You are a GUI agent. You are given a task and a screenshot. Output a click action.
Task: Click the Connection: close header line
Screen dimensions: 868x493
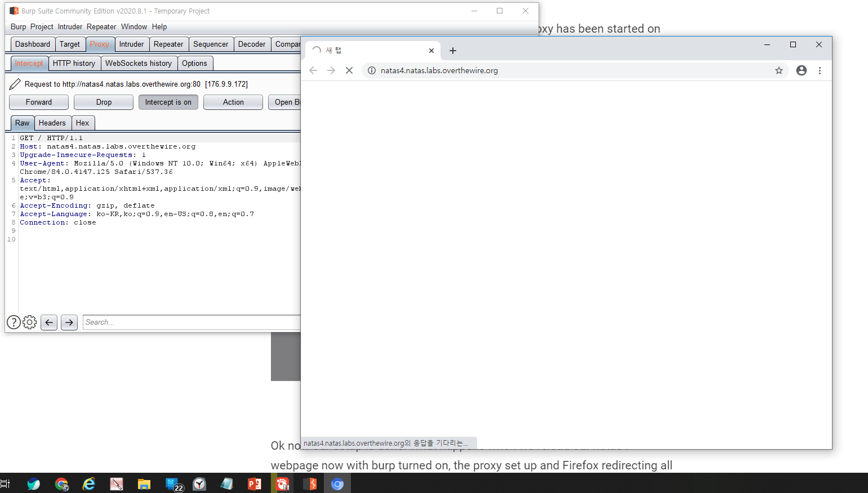[x=58, y=222]
